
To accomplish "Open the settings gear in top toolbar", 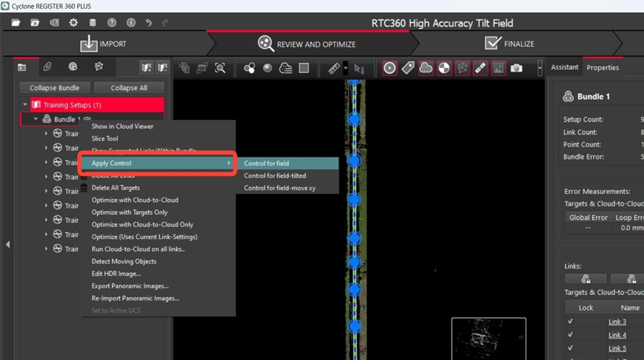I will (x=73, y=23).
